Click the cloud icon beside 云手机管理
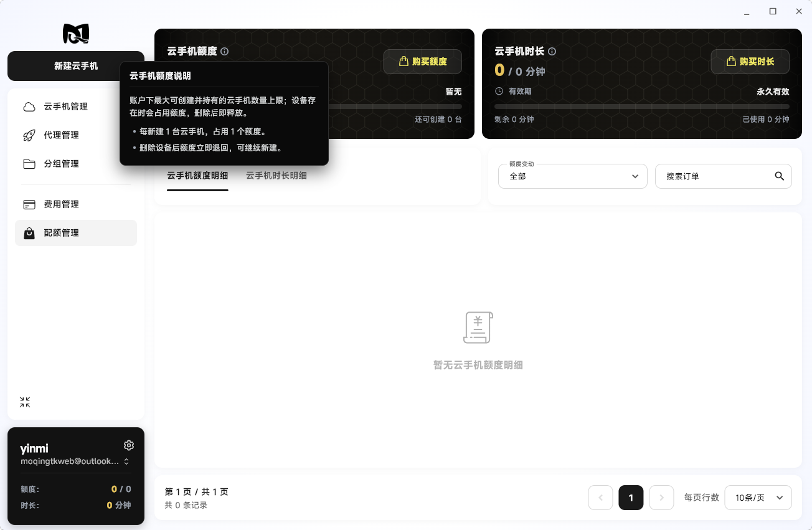 click(29, 106)
